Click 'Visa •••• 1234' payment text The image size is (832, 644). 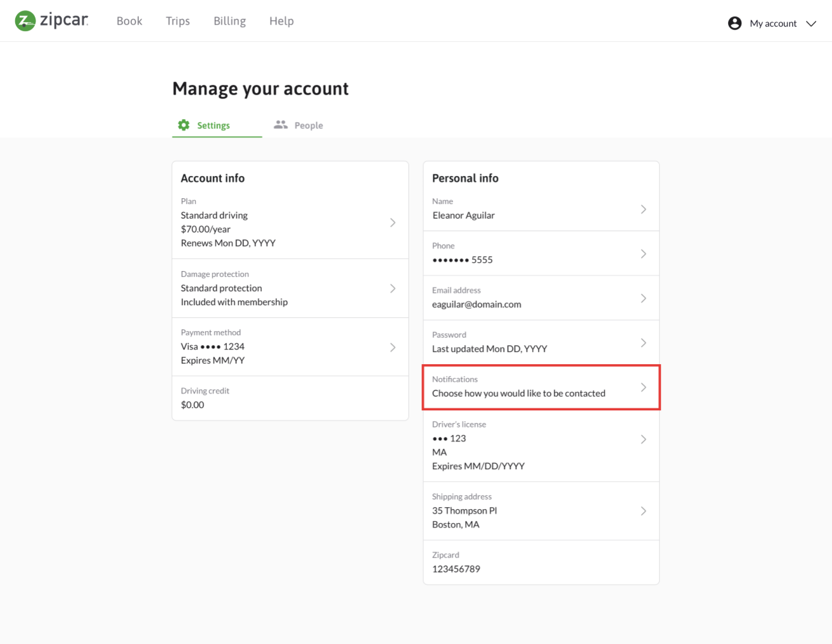tap(212, 346)
